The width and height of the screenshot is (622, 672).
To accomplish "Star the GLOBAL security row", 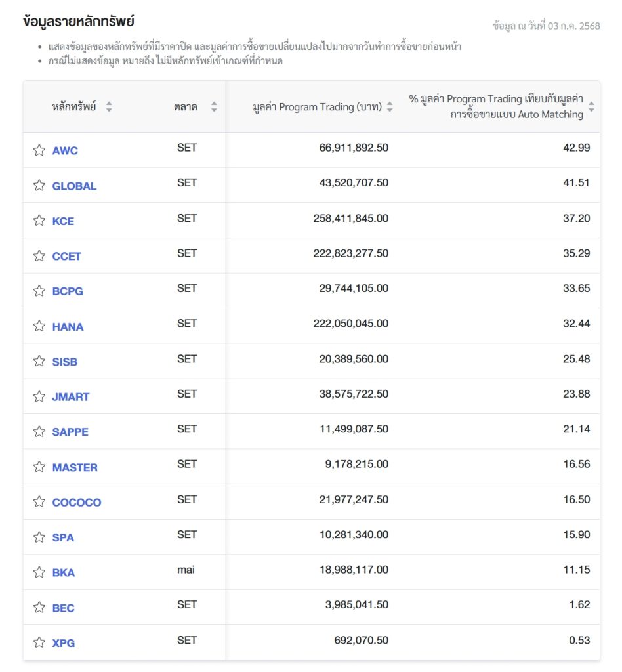I will coord(39,185).
